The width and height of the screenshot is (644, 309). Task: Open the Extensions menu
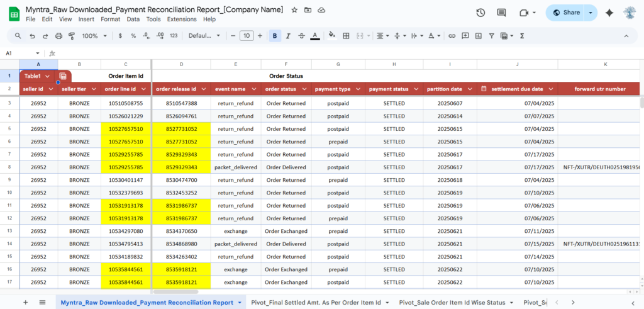pos(181,20)
